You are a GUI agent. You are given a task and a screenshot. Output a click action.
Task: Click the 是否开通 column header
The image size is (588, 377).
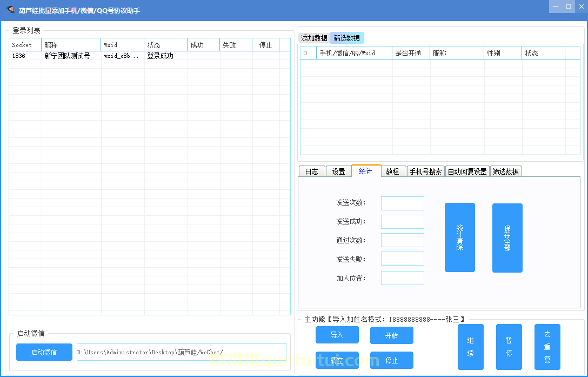(x=411, y=53)
